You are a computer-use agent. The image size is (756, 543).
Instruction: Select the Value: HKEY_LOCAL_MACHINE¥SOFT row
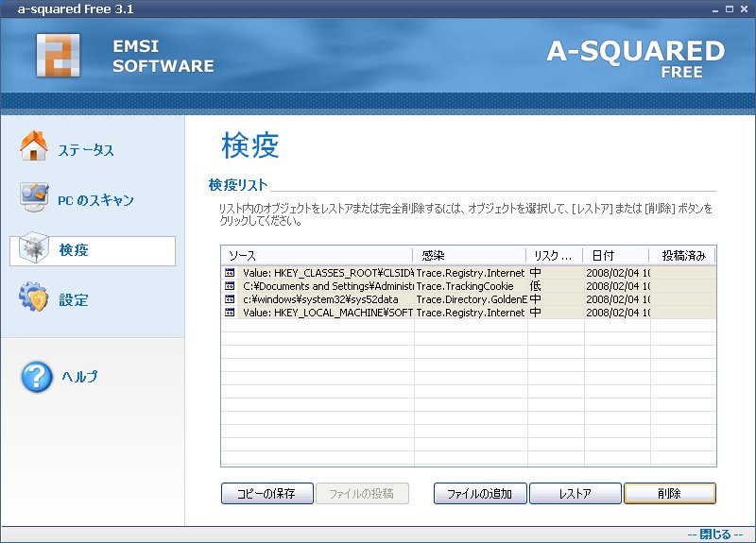[469, 313]
